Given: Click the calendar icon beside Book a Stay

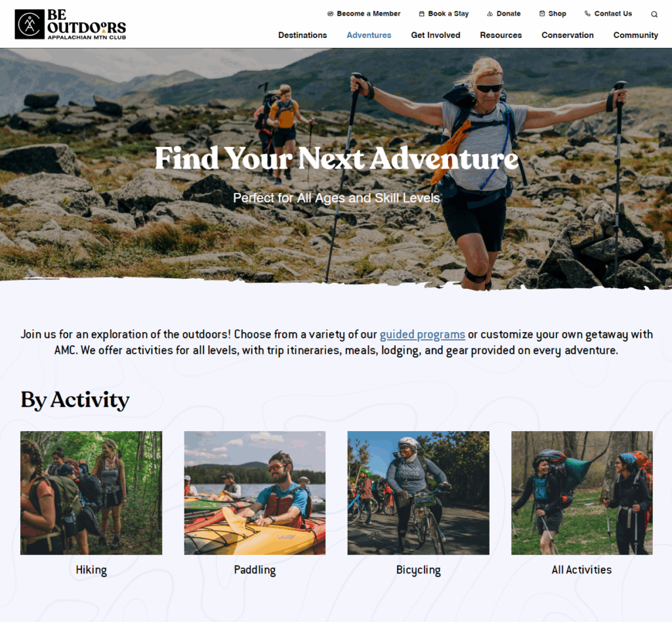Looking at the screenshot, I should click(x=422, y=14).
